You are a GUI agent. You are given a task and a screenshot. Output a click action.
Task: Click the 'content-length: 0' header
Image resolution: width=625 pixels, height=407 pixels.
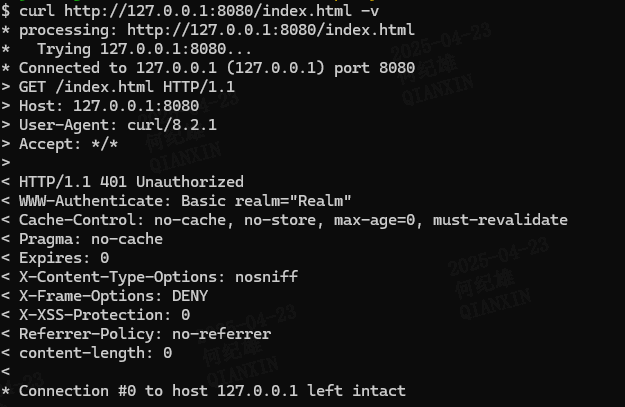click(x=95, y=353)
